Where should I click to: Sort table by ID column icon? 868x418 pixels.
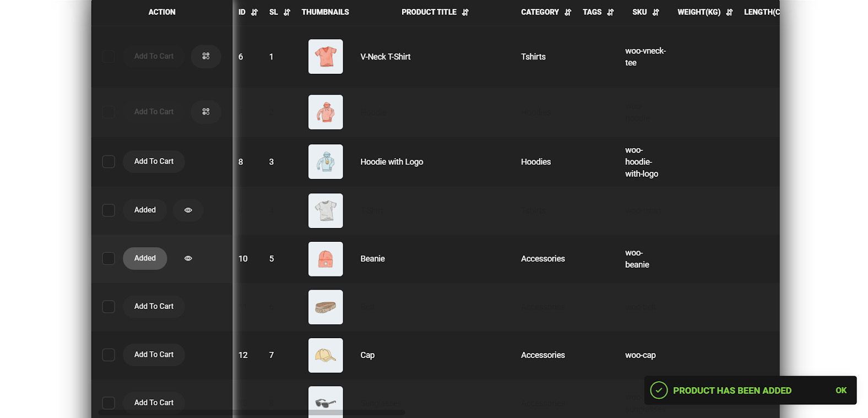click(x=254, y=12)
